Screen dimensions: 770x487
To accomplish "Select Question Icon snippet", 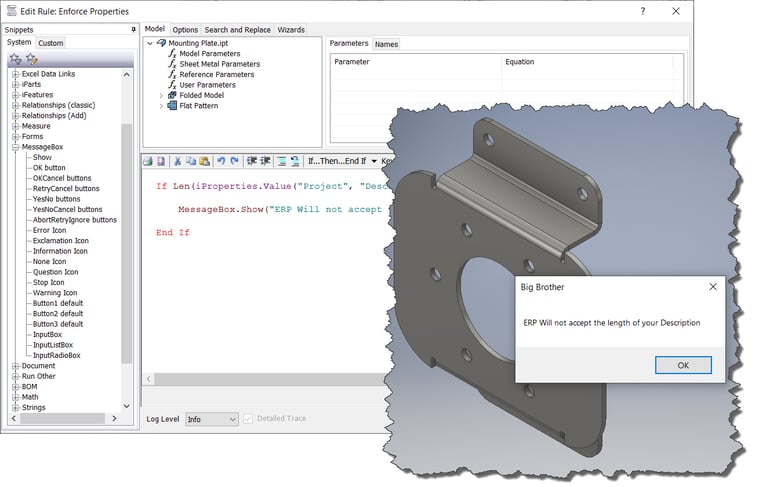I will [55, 272].
